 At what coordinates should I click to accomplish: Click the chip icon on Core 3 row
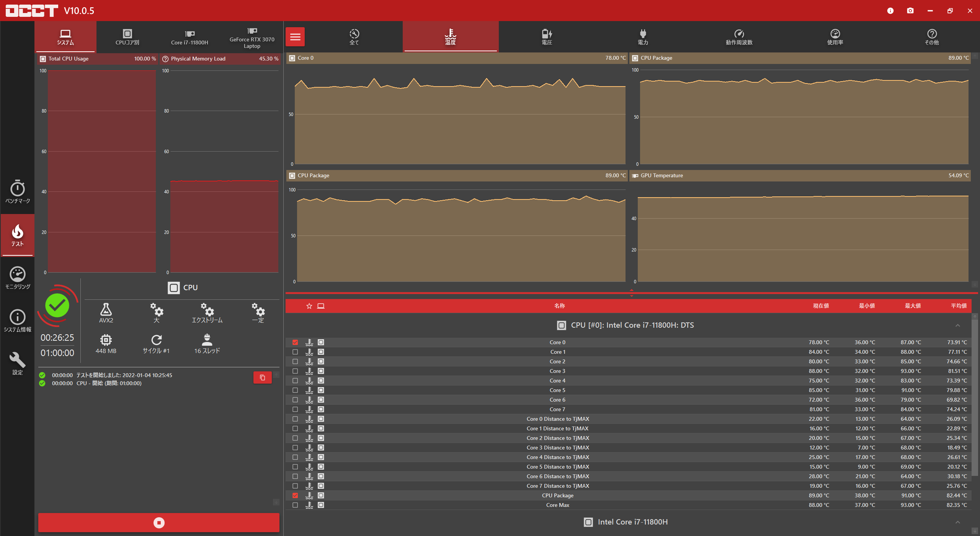[x=321, y=371]
